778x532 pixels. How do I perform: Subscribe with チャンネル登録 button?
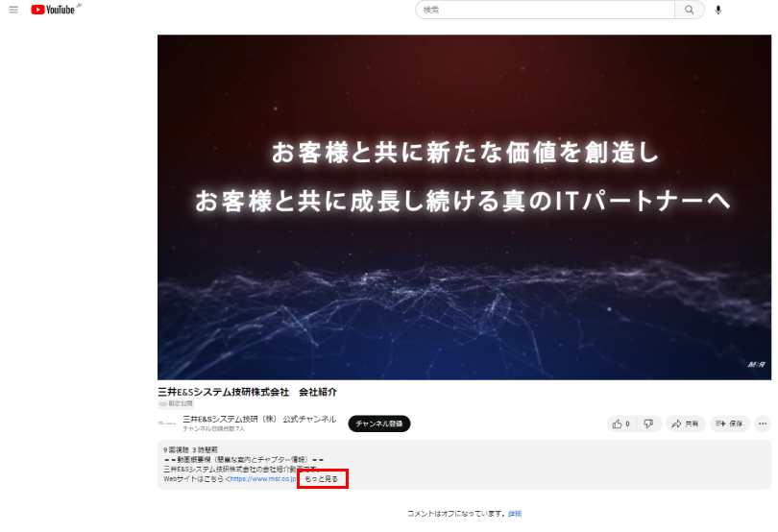(x=379, y=423)
